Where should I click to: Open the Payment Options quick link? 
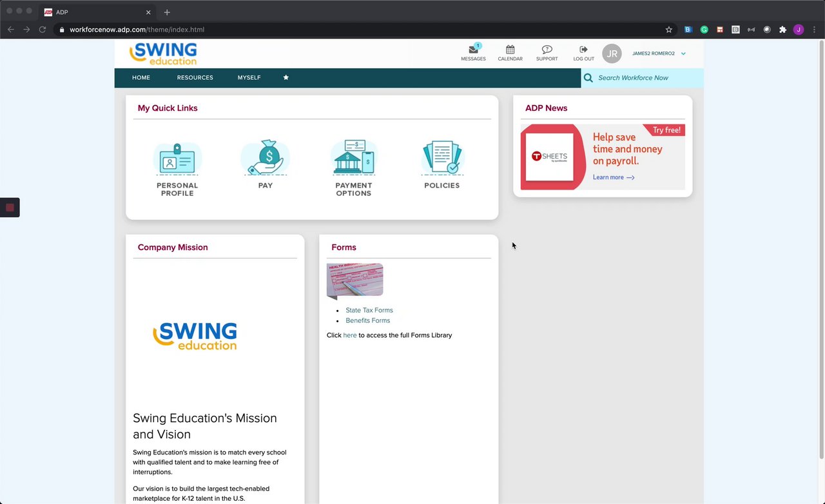click(353, 168)
